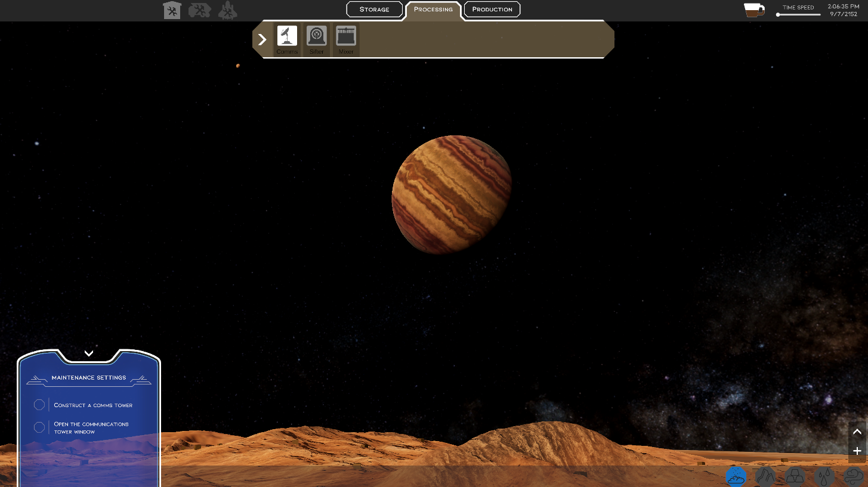This screenshot has height=487, width=868.
Task: Switch to the Processing tab
Action: pos(433,9)
